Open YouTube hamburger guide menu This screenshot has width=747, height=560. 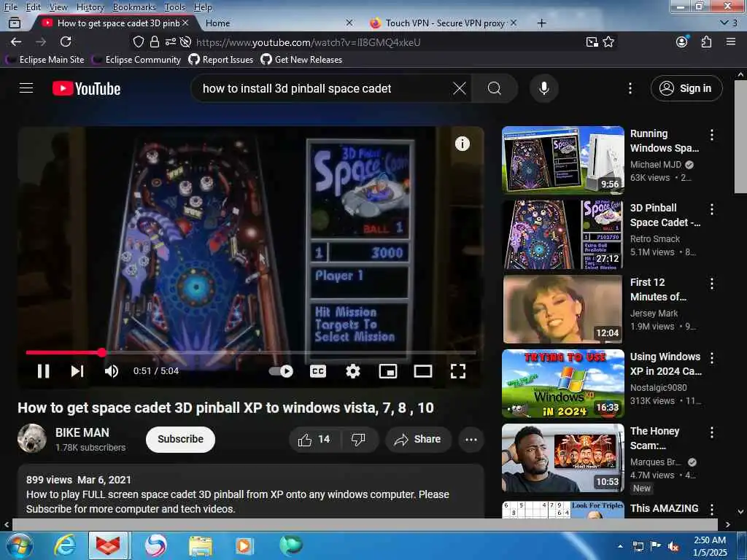(x=26, y=88)
